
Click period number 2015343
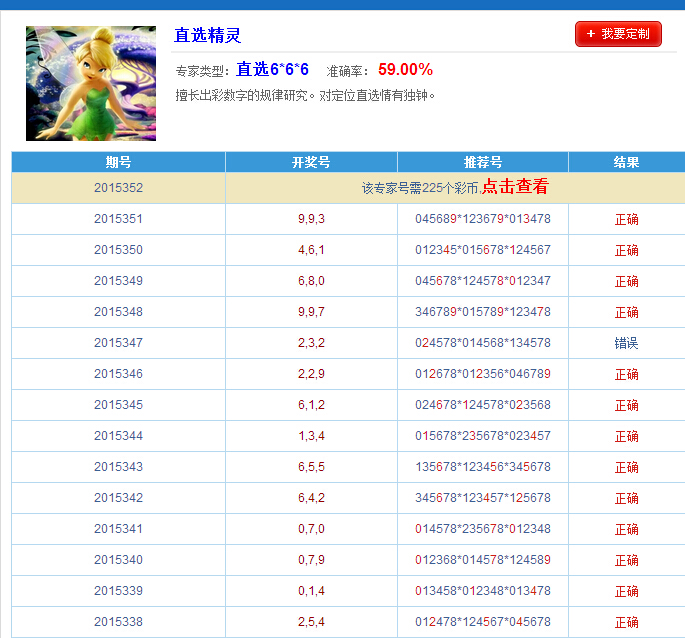[x=118, y=467]
